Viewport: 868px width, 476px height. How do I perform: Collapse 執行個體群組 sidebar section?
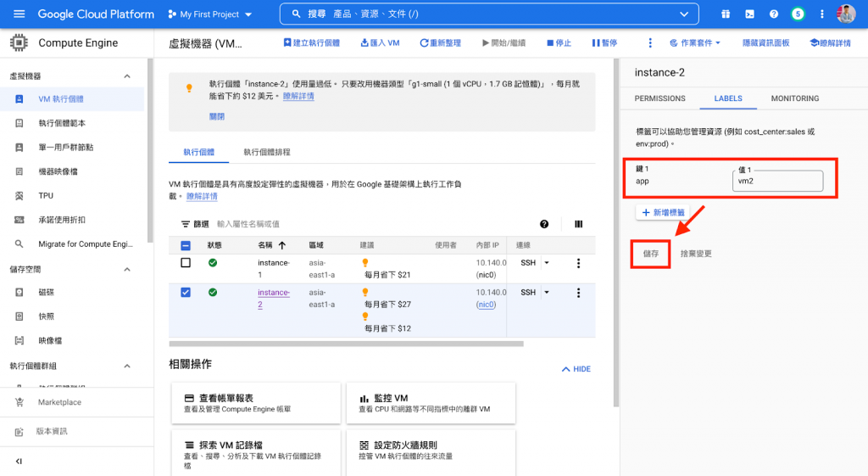[x=127, y=366]
